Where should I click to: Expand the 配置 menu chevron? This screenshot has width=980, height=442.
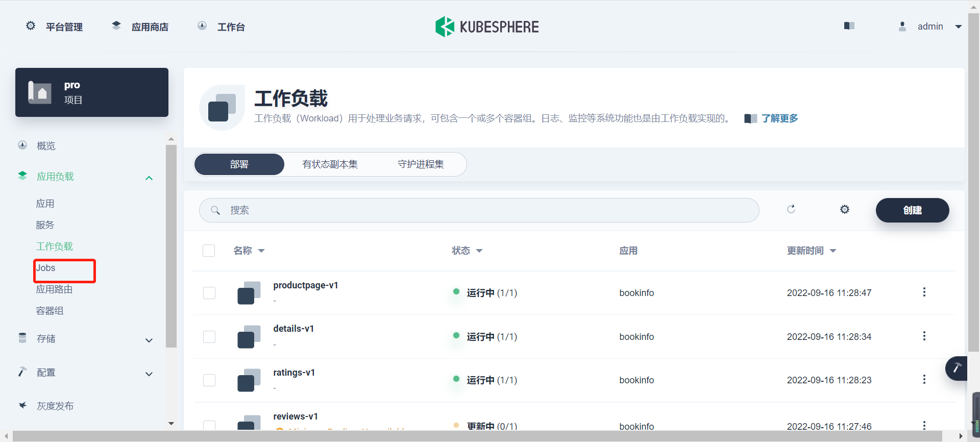coord(149,374)
